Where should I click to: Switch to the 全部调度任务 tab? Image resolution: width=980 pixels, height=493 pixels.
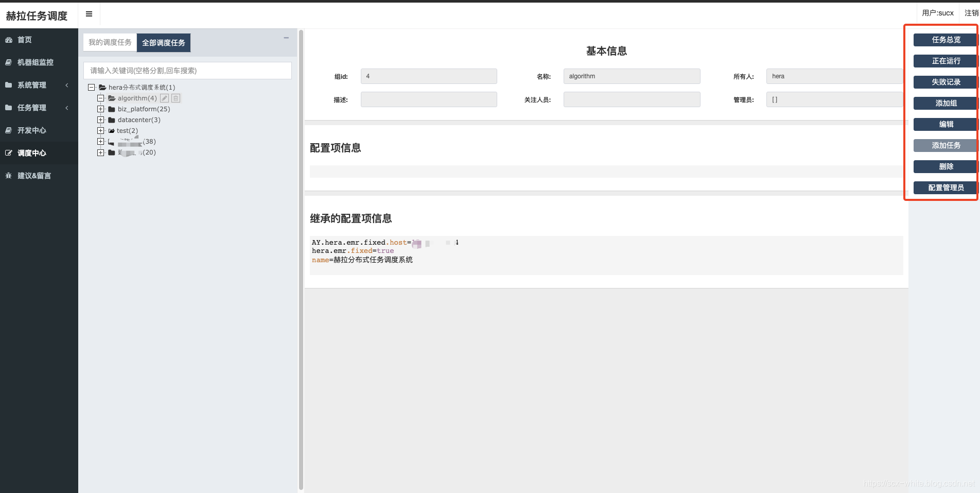tap(164, 43)
